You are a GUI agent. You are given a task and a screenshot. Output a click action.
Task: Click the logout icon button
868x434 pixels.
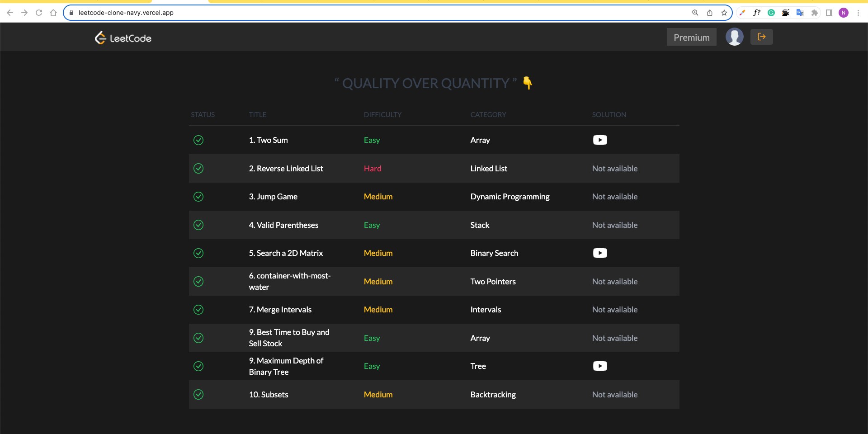[761, 37]
